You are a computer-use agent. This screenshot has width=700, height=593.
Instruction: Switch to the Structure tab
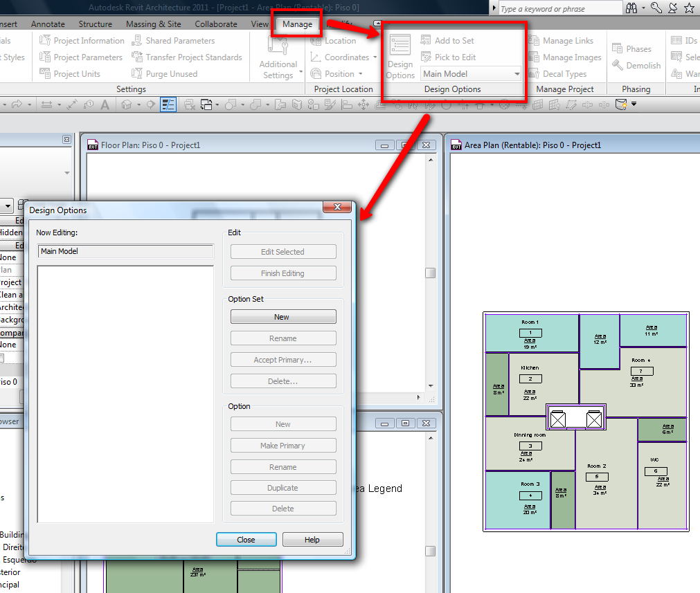(95, 24)
